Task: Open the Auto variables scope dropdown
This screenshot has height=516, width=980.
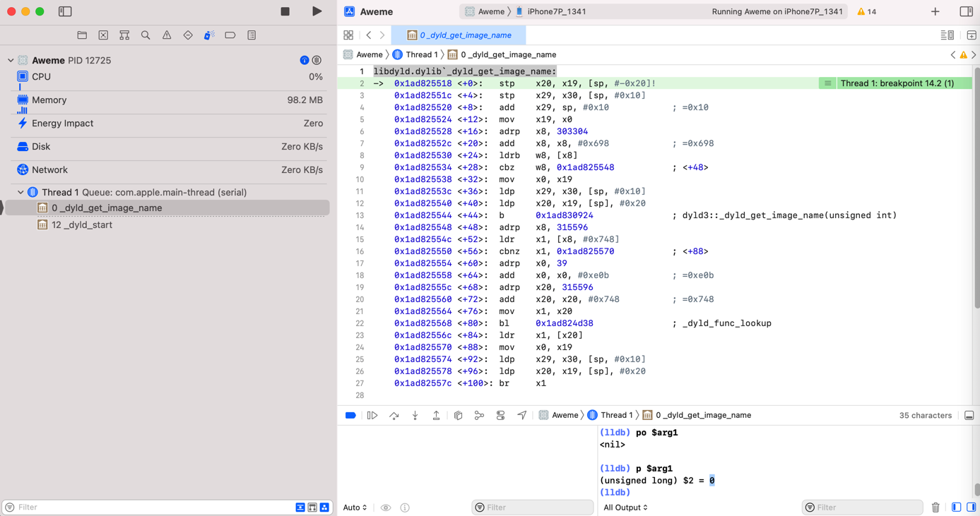Action: (x=355, y=508)
